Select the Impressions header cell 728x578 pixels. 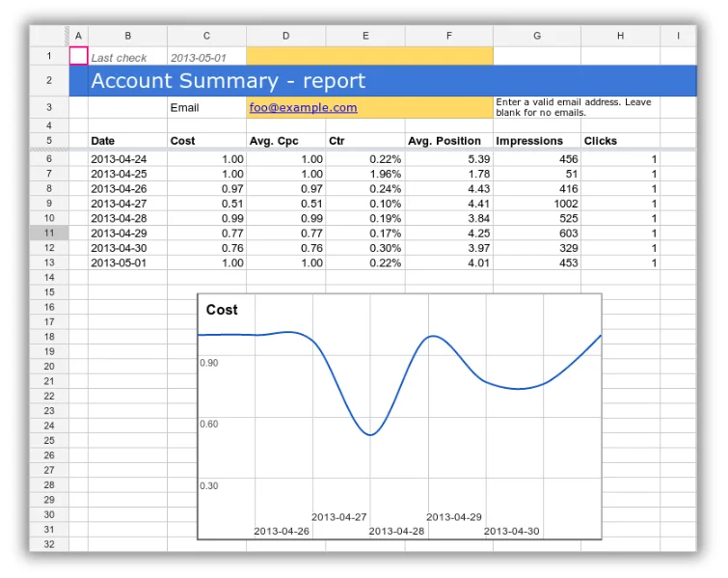(529, 141)
